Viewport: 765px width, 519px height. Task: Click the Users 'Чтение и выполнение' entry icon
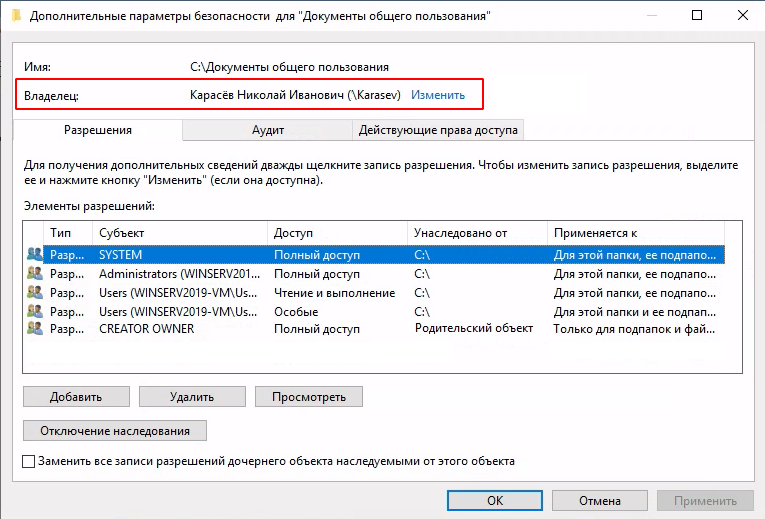pyautogui.click(x=35, y=293)
